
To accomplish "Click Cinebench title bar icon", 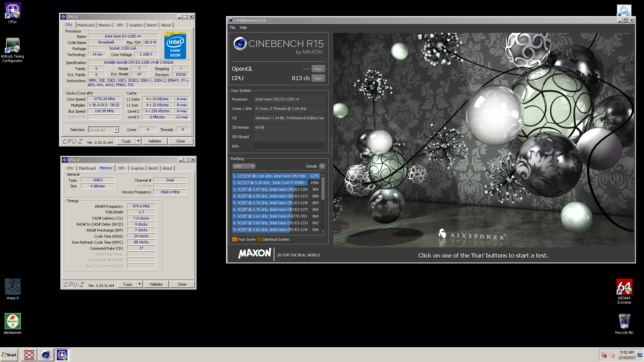I will click(x=230, y=20).
